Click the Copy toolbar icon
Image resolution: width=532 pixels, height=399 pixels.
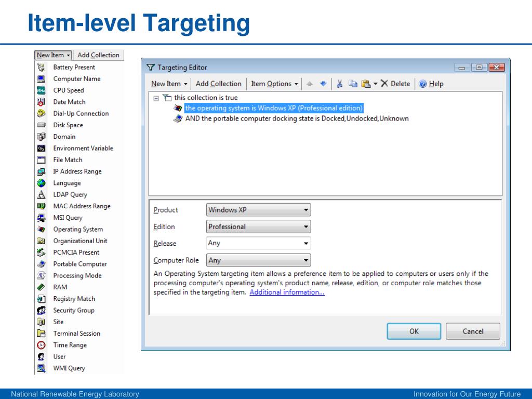click(353, 84)
